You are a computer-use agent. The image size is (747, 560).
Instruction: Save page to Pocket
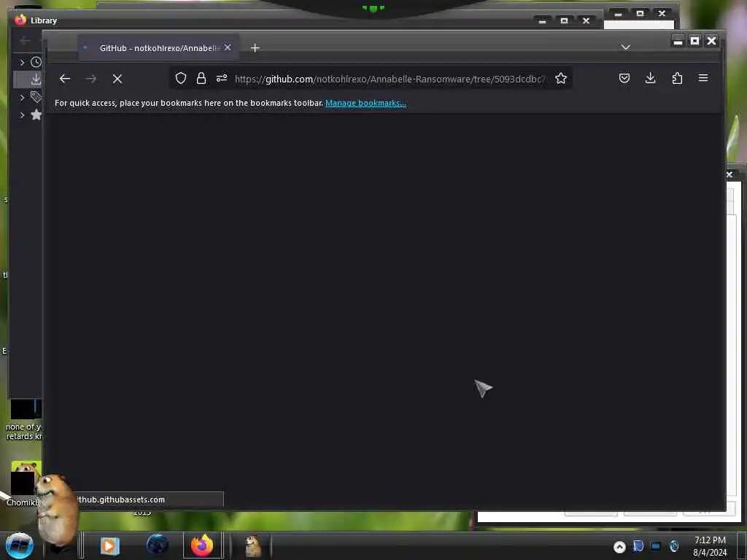tap(624, 78)
